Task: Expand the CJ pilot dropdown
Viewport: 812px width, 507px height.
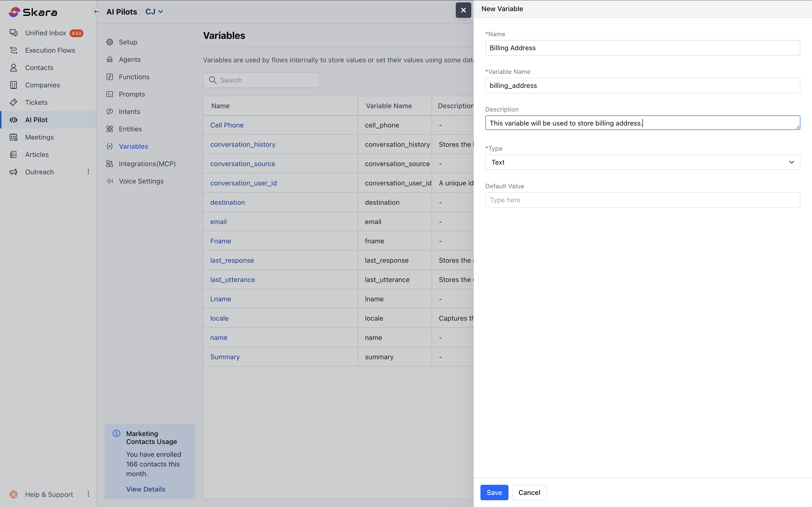Action: click(x=154, y=12)
